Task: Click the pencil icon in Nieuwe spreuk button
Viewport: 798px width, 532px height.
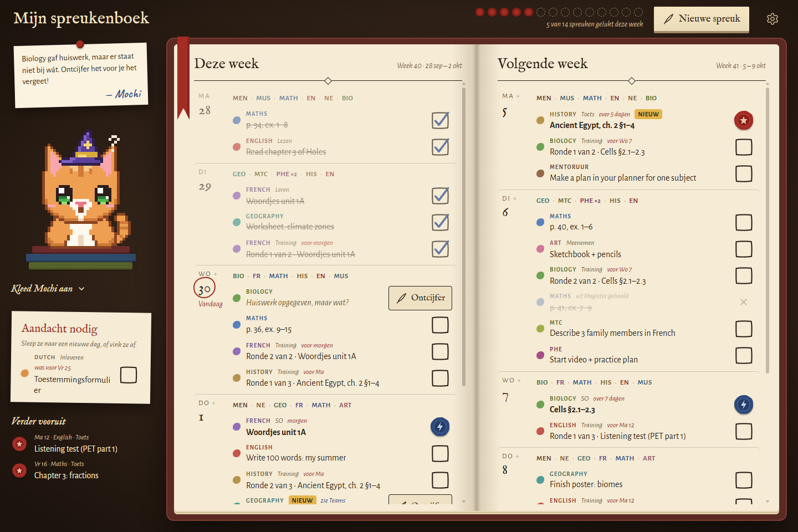Action: tap(669, 19)
